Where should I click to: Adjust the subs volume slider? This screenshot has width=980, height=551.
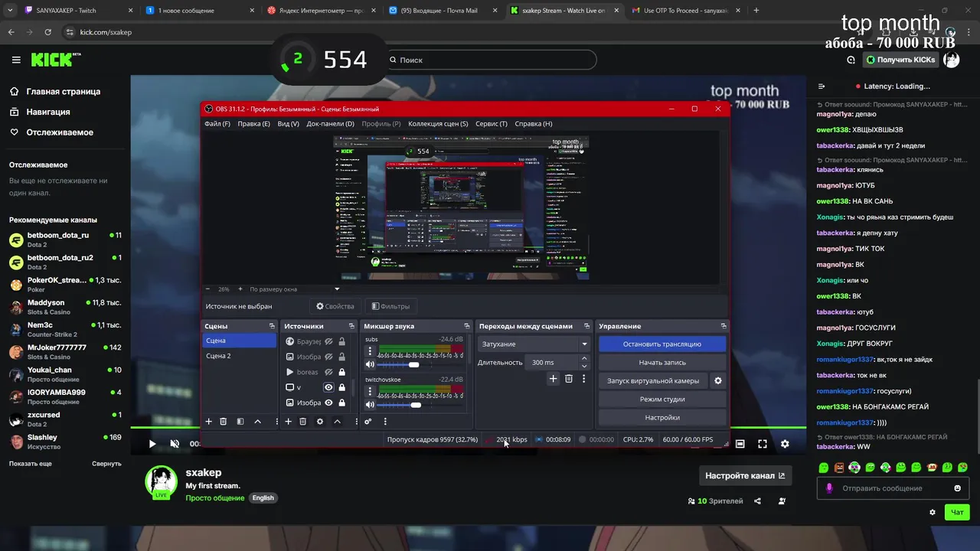(415, 364)
